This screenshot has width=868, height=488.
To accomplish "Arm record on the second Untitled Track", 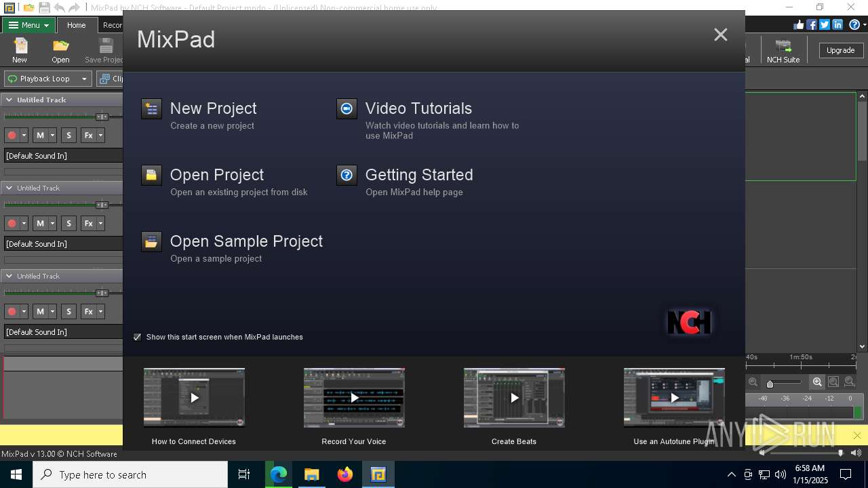I will pyautogui.click(x=12, y=224).
